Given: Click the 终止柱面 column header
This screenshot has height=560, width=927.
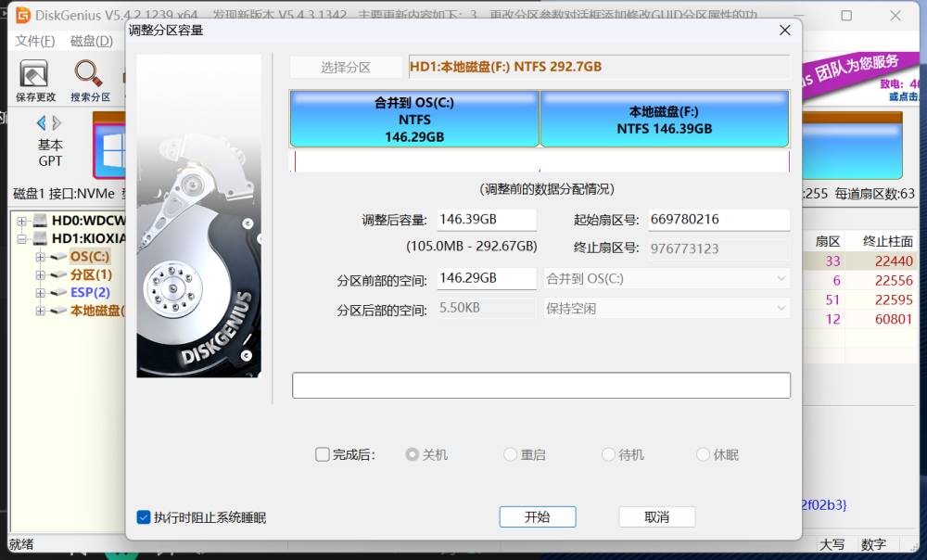Looking at the screenshot, I should coord(887,241).
